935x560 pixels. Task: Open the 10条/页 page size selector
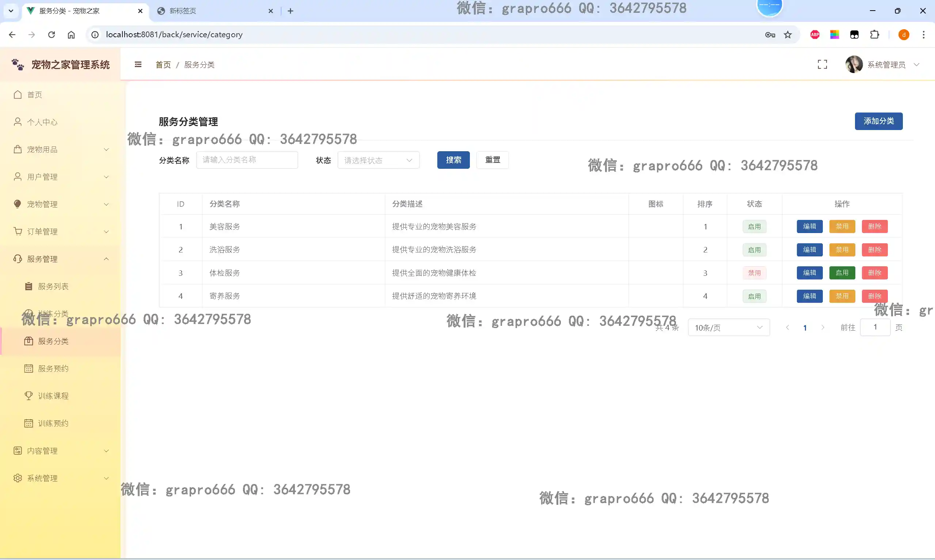coord(728,328)
